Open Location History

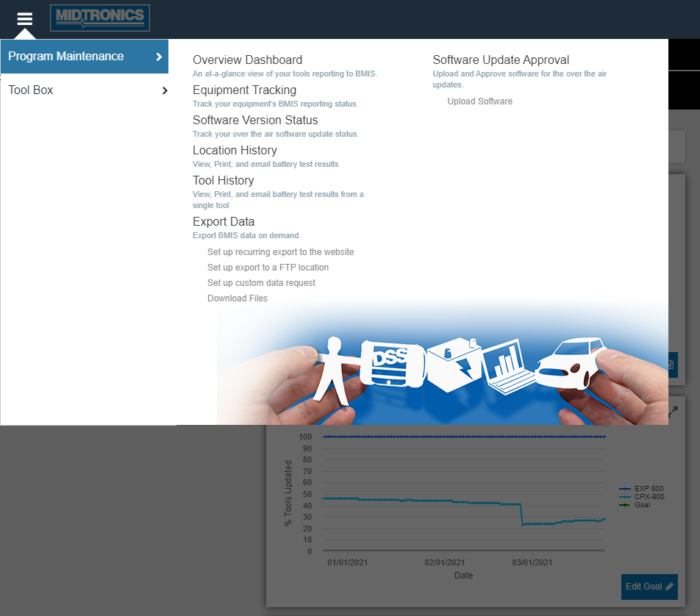(235, 151)
